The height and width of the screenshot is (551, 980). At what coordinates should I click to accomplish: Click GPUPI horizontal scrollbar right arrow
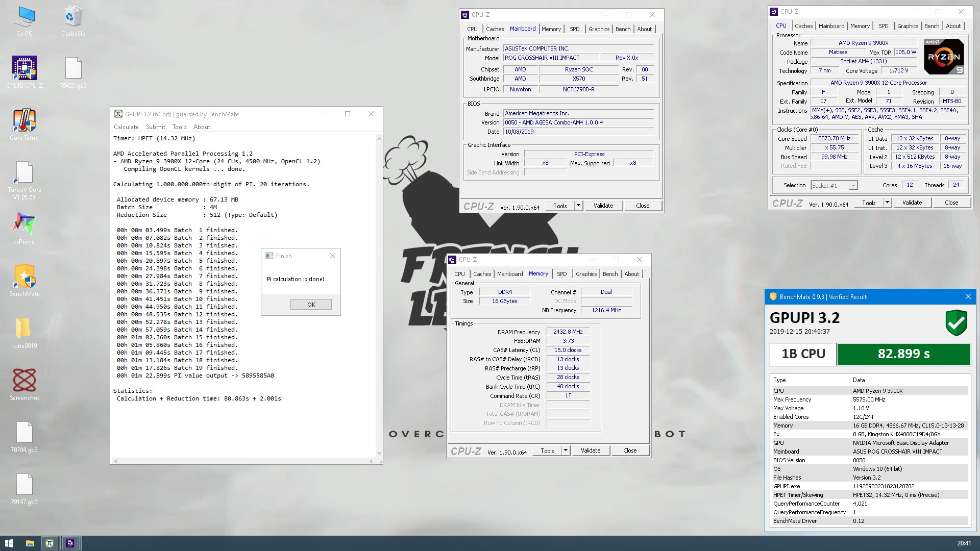click(x=371, y=461)
